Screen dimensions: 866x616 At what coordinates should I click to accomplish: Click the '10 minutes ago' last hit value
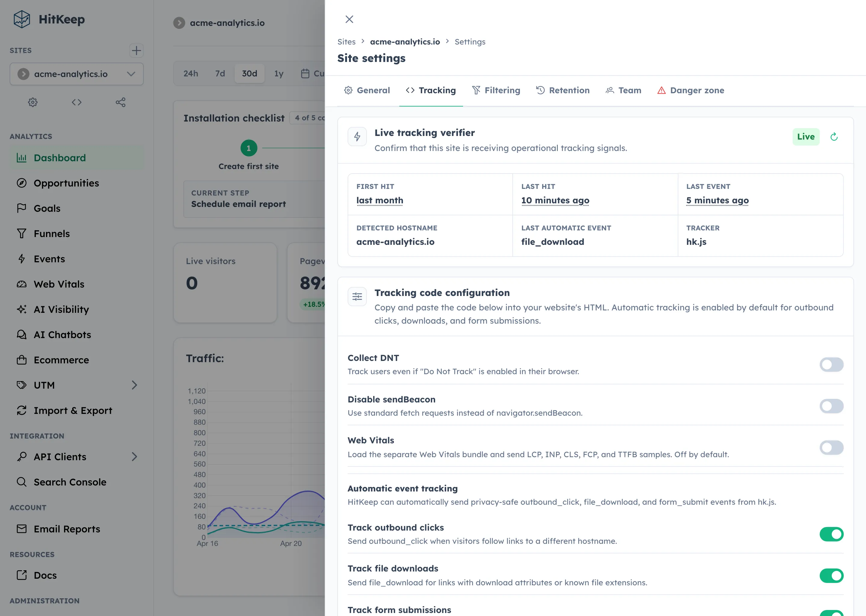(555, 200)
